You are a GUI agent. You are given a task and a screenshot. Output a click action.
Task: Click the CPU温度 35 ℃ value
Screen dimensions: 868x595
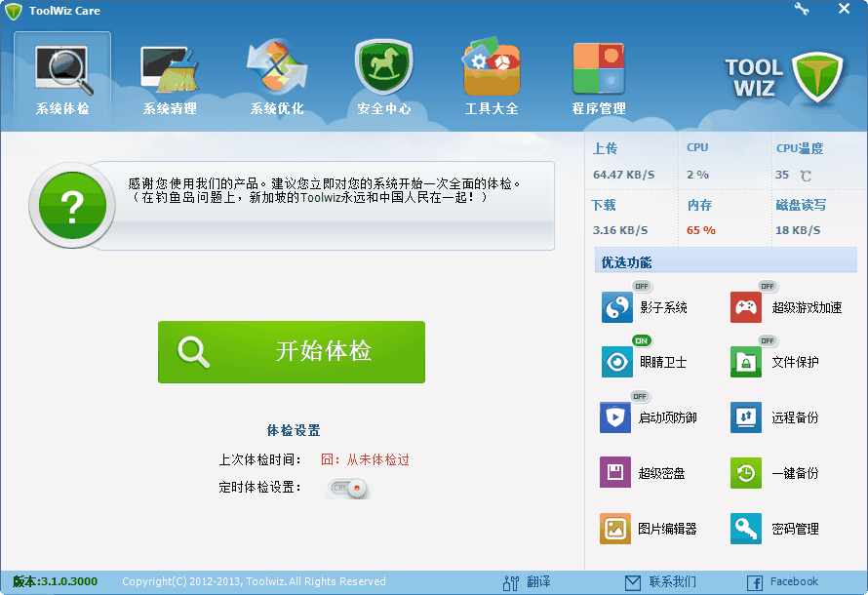793,176
